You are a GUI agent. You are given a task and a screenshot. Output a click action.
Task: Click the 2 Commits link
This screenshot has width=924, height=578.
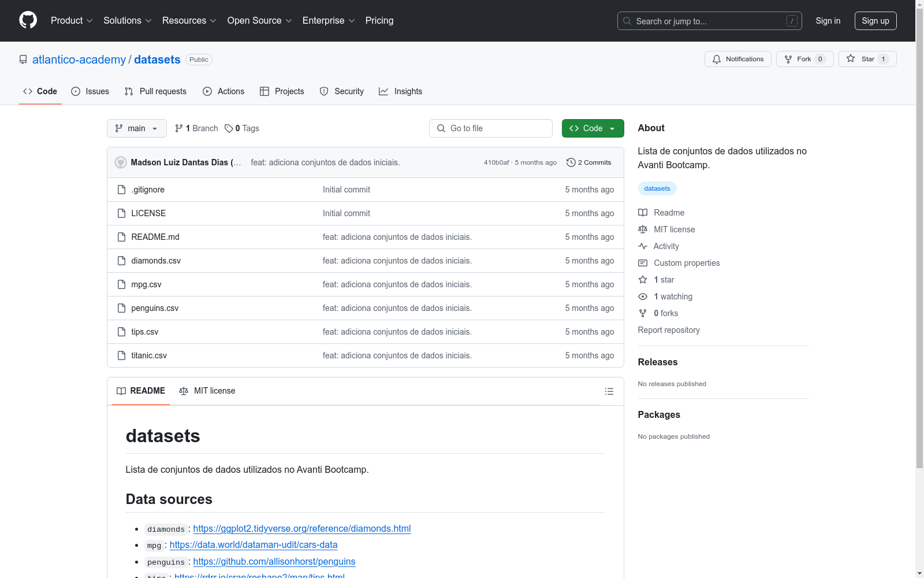pos(589,162)
